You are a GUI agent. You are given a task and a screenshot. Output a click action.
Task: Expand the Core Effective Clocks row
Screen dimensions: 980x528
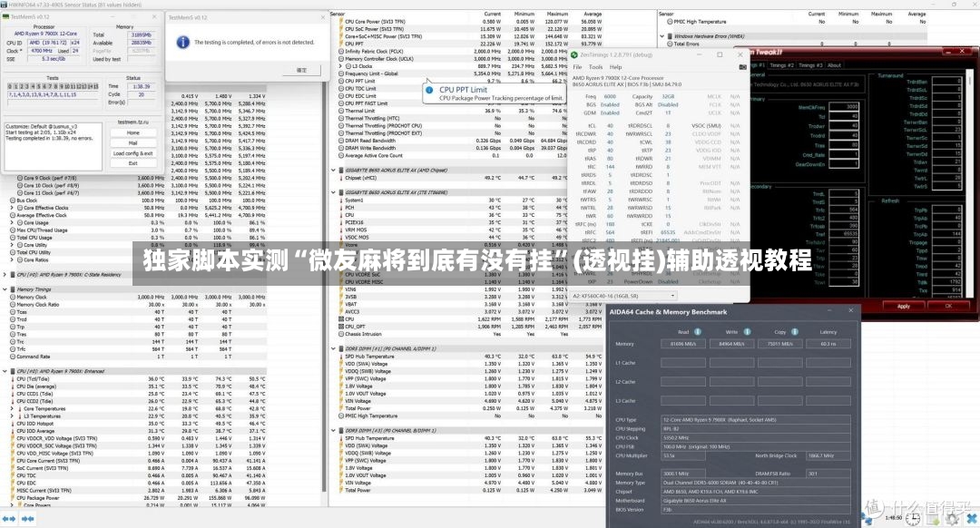point(12,208)
